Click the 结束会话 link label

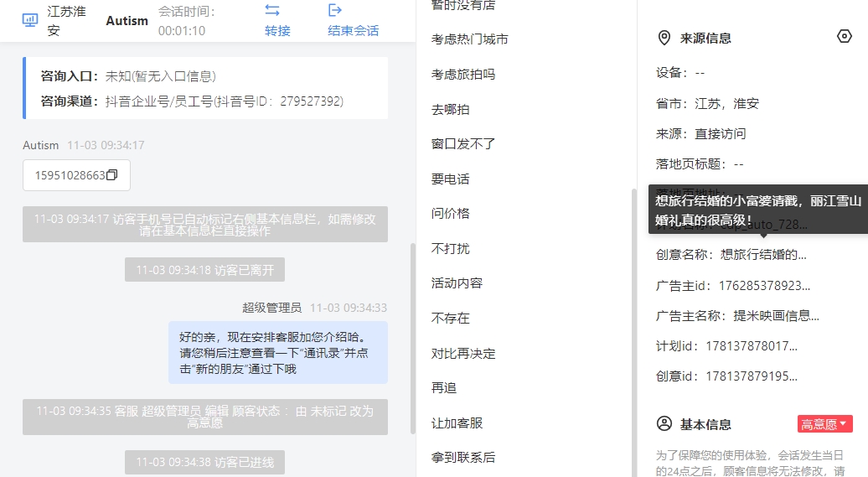coord(354,30)
